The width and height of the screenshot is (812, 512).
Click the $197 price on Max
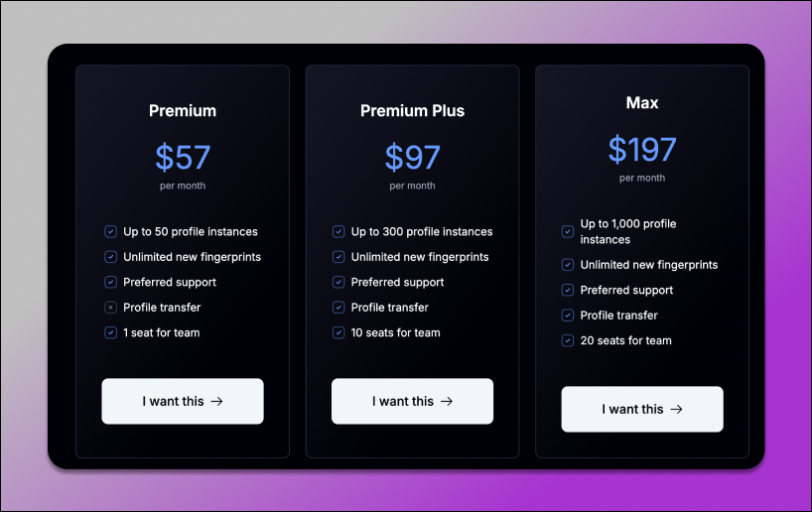click(x=642, y=149)
